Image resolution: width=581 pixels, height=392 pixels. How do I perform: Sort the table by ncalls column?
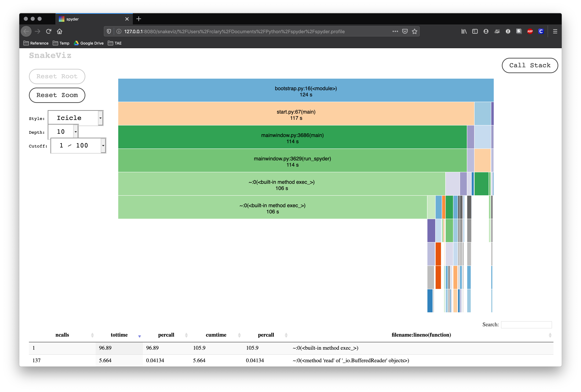tap(62, 335)
